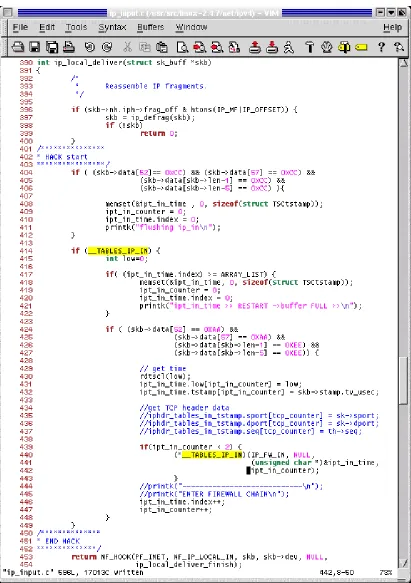Click the Find Previous toolbar icon
Screen dimensions: 411x583
point(217,47)
